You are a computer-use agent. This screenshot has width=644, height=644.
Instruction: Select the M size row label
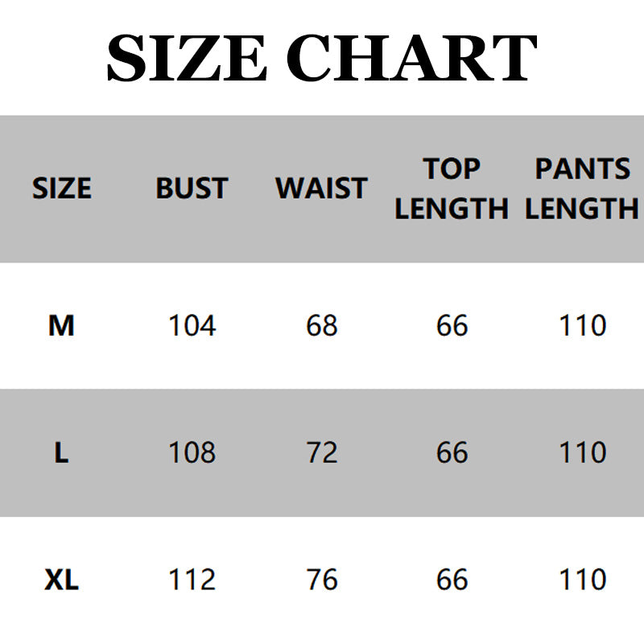[62, 326]
